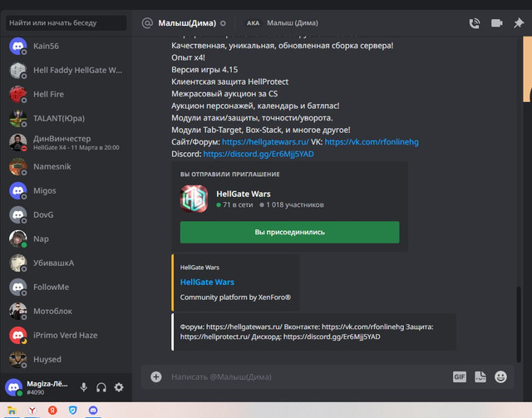Start a voice call with Малыш(Дима)
The height and width of the screenshot is (418, 532).
[475, 23]
